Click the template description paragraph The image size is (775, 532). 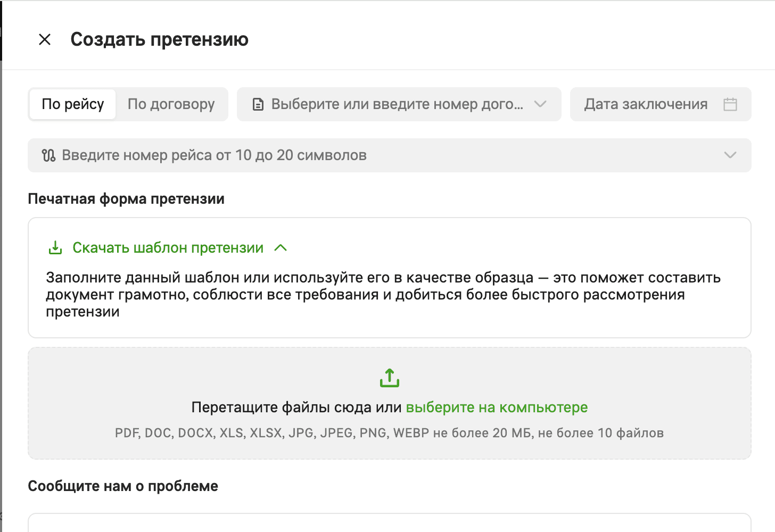[x=383, y=294]
